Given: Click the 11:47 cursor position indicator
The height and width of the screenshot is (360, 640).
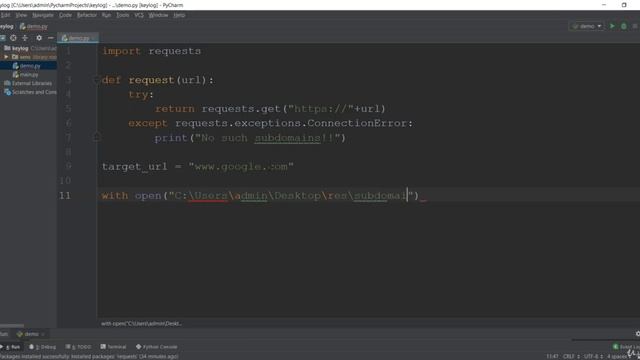Looking at the screenshot, I should (552, 357).
